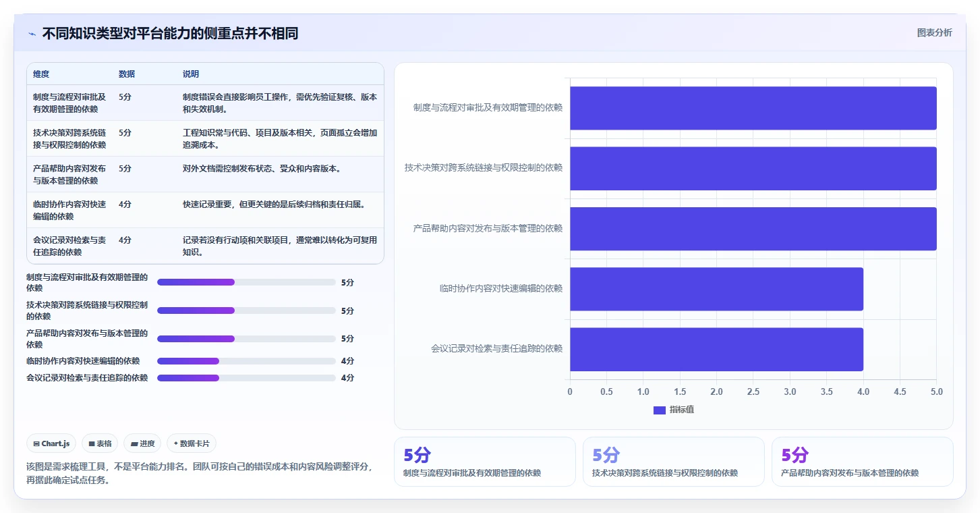Select the Chart.js tag chip
Viewport: 980px width, 513px height.
tap(52, 443)
